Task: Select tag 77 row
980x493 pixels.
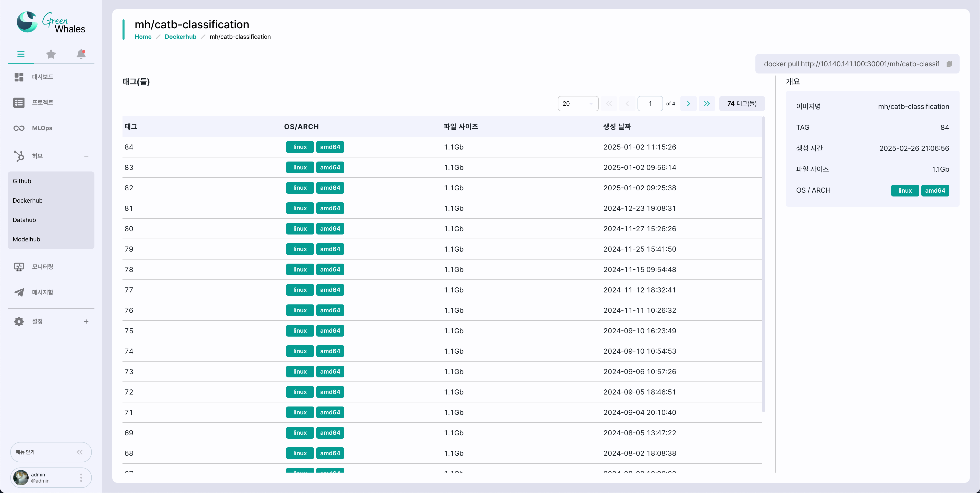Action: [442, 290]
